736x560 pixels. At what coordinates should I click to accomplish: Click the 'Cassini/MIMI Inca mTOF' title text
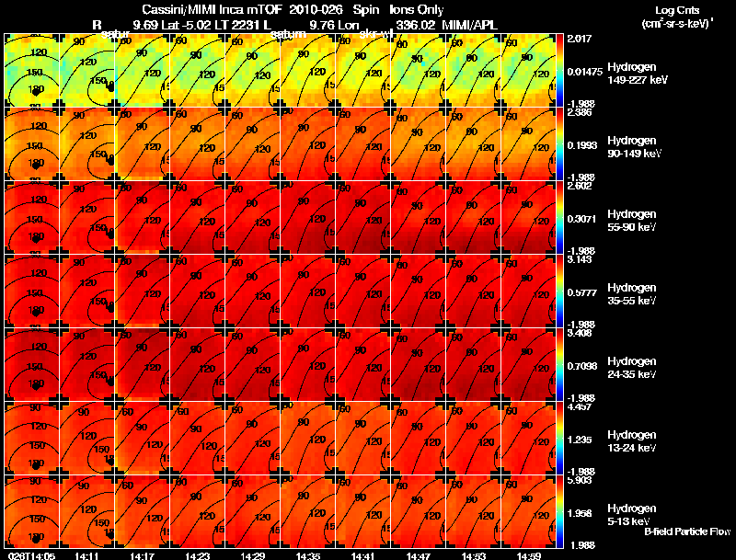click(x=212, y=10)
